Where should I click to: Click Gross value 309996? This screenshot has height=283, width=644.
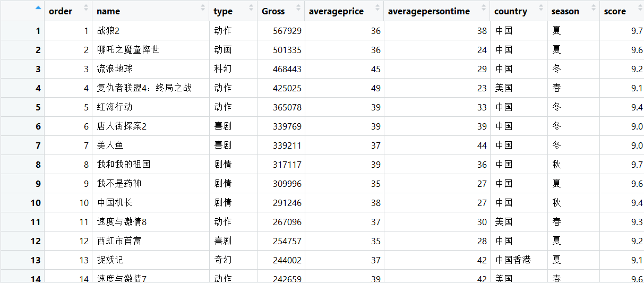tap(287, 184)
